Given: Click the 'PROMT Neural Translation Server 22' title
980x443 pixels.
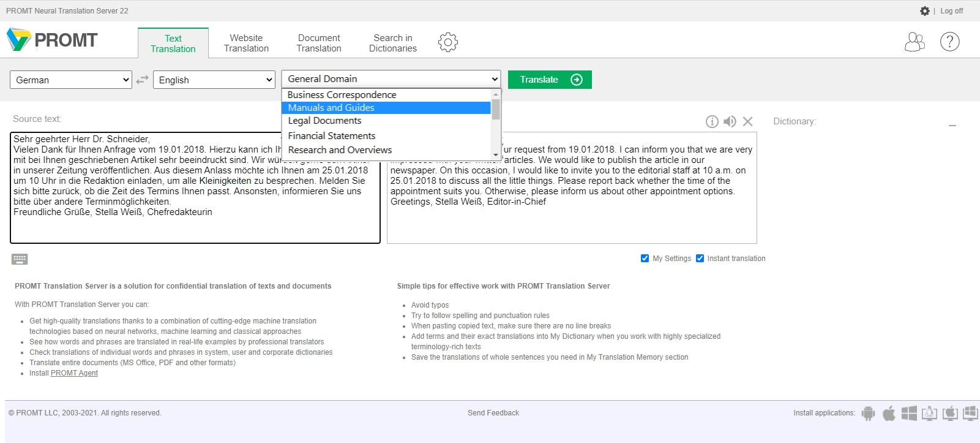Looking at the screenshot, I should tap(67, 11).
